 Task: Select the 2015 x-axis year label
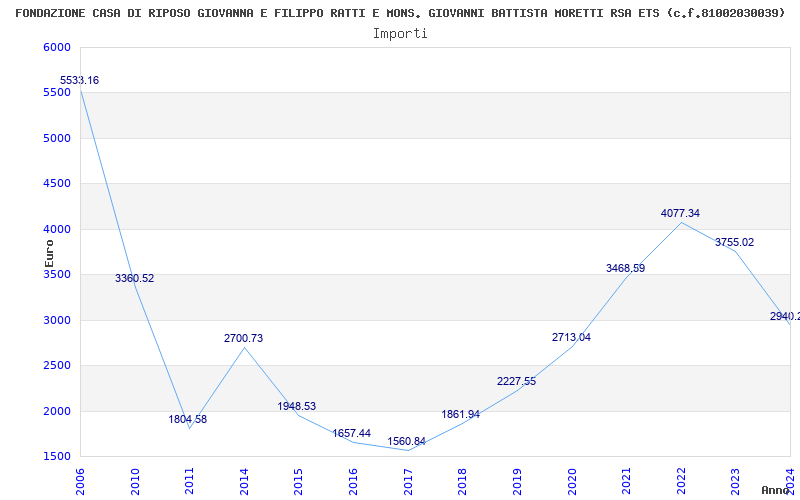[x=298, y=482]
